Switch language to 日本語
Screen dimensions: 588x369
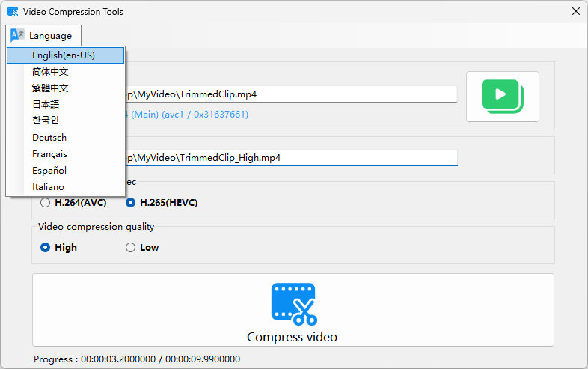65,104
